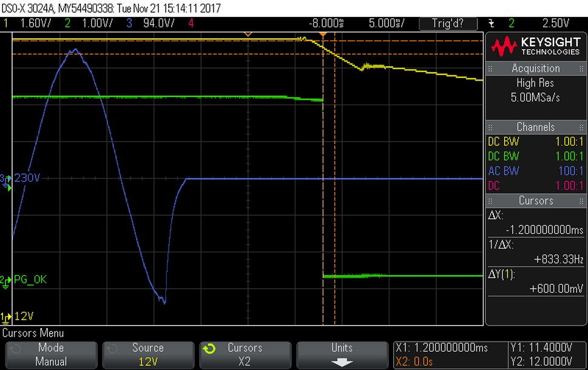Image resolution: width=588 pixels, height=370 pixels.
Task: Click the Cursors Menu title
Action: (33, 333)
